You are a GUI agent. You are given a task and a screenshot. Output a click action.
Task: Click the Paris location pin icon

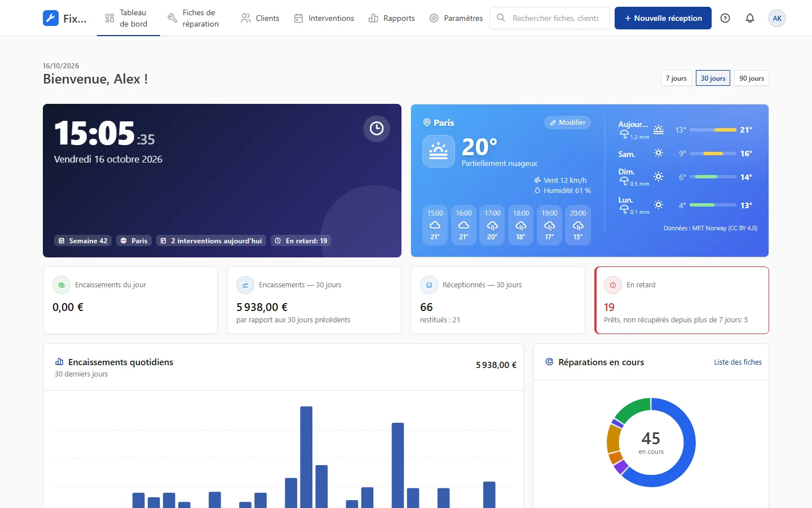click(x=427, y=122)
